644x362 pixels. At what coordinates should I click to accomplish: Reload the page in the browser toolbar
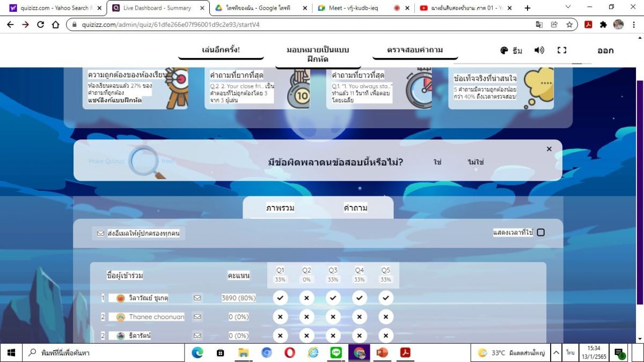click(x=41, y=25)
